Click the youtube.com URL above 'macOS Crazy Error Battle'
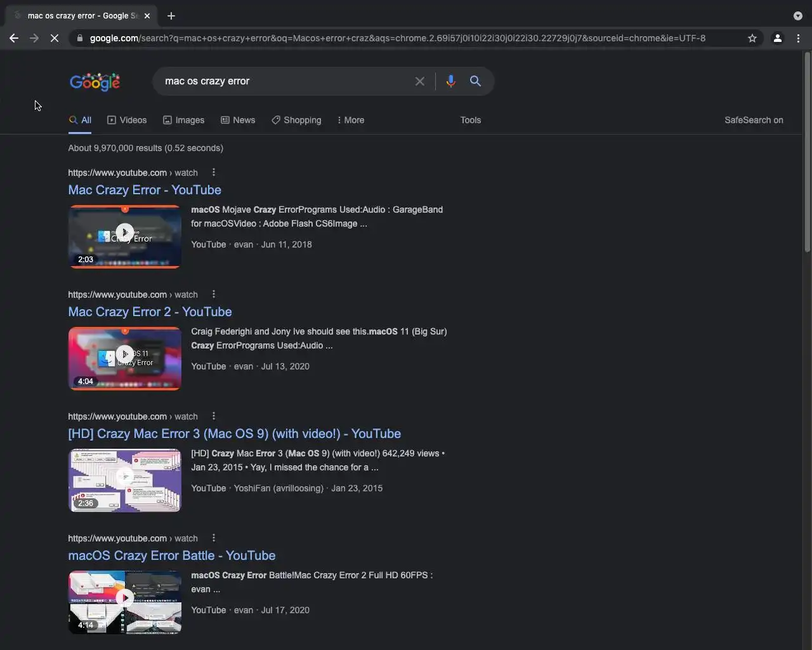This screenshot has height=650, width=812. click(133, 538)
